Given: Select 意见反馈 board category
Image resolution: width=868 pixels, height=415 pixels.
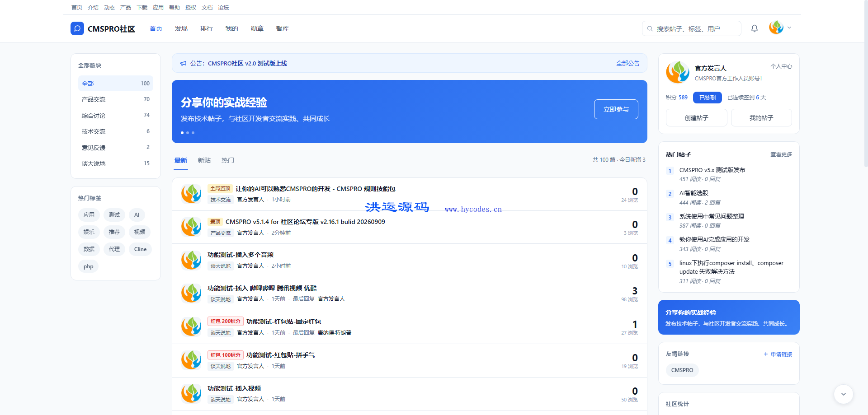Looking at the screenshot, I should (x=116, y=148).
